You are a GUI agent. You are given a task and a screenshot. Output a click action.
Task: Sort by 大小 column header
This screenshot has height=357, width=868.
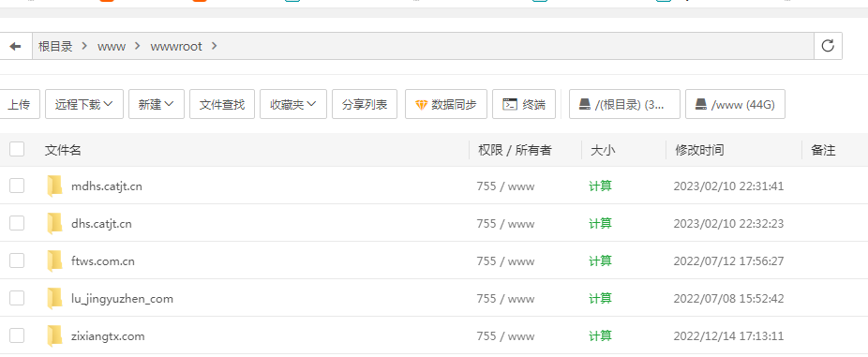pos(603,150)
